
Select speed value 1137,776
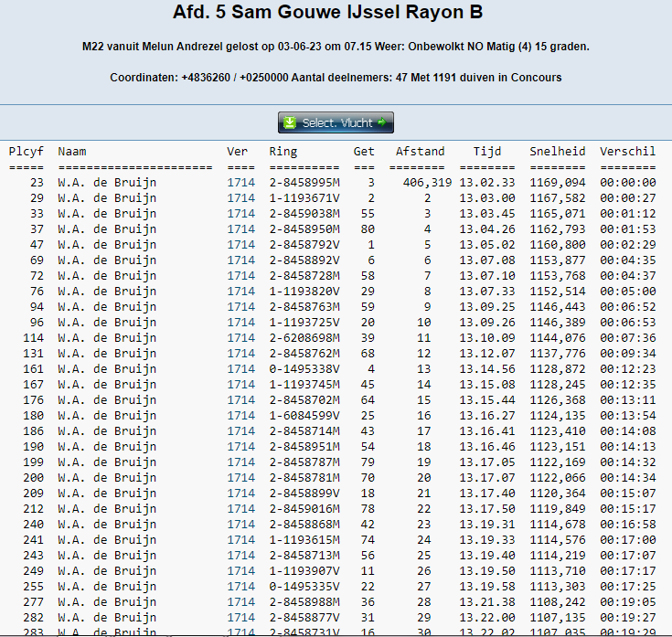[x=558, y=354]
